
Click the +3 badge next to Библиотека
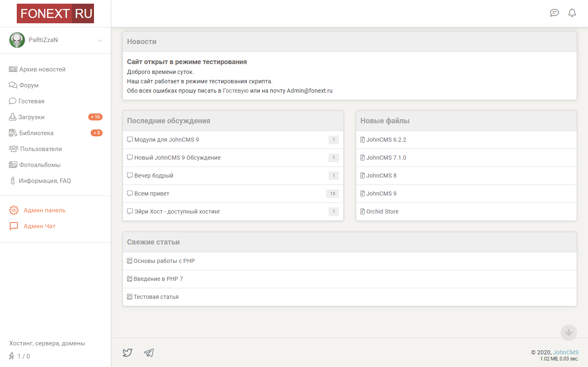(x=96, y=133)
